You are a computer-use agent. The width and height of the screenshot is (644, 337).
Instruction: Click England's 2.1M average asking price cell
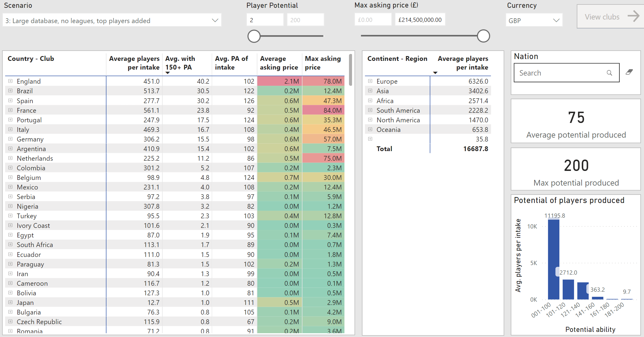tap(279, 81)
